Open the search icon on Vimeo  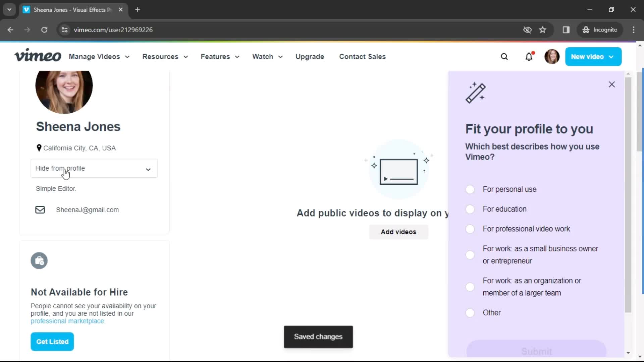[x=504, y=57]
